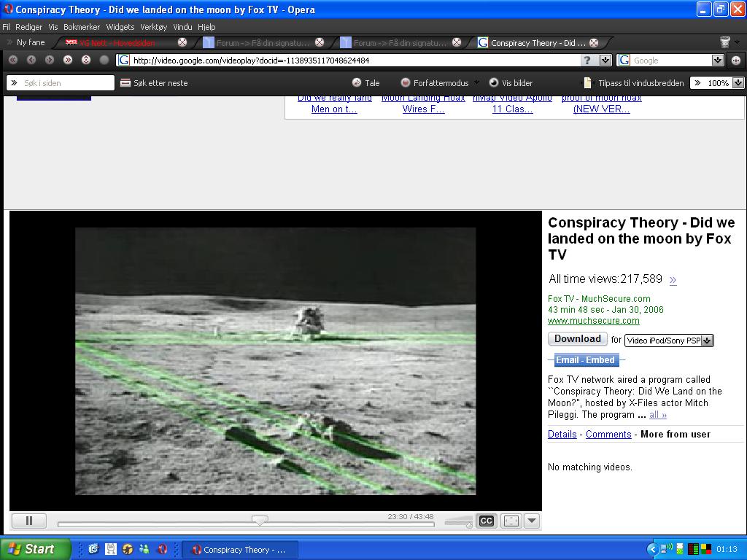Open the Windows Start menu
This screenshot has height=560, width=747.
click(34, 549)
